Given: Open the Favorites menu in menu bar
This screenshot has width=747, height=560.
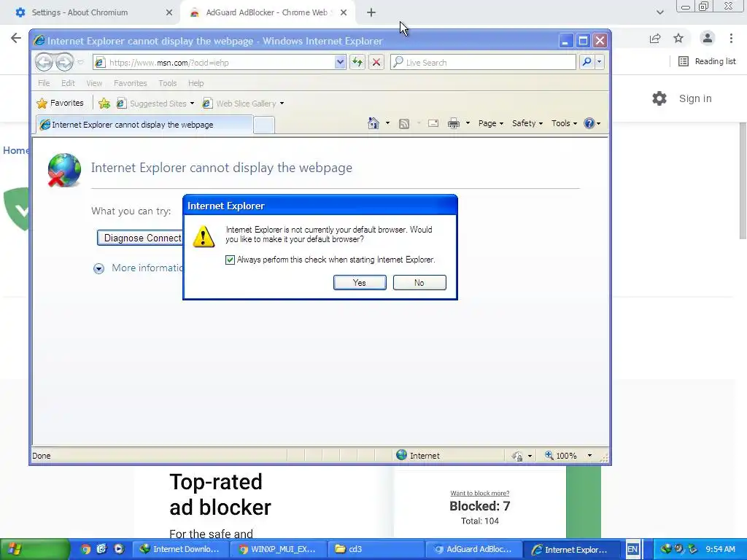Looking at the screenshot, I should pos(130,83).
